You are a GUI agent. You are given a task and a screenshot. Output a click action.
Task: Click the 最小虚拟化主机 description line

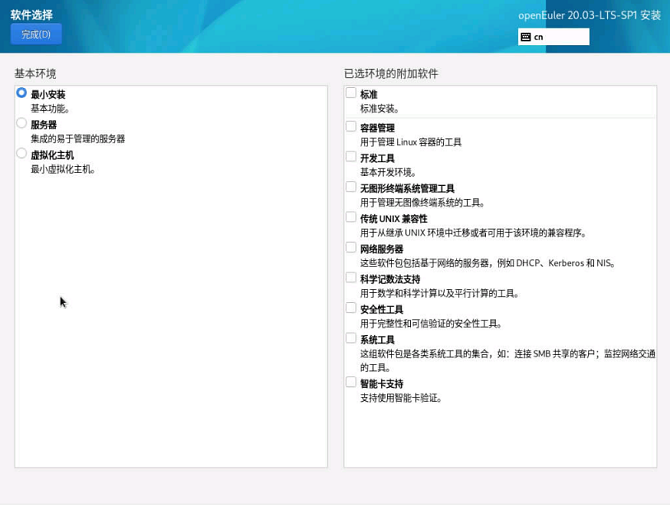click(63, 169)
